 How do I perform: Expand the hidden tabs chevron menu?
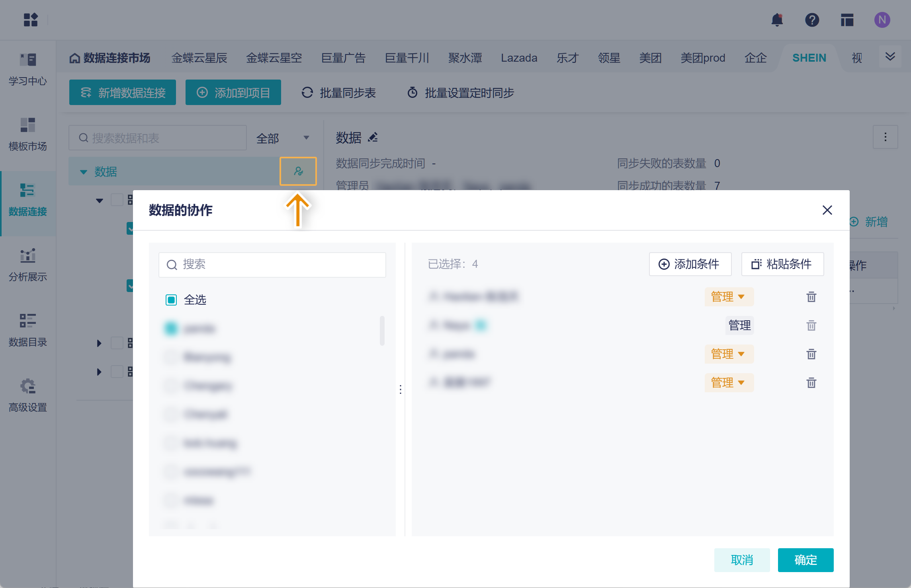(x=890, y=57)
